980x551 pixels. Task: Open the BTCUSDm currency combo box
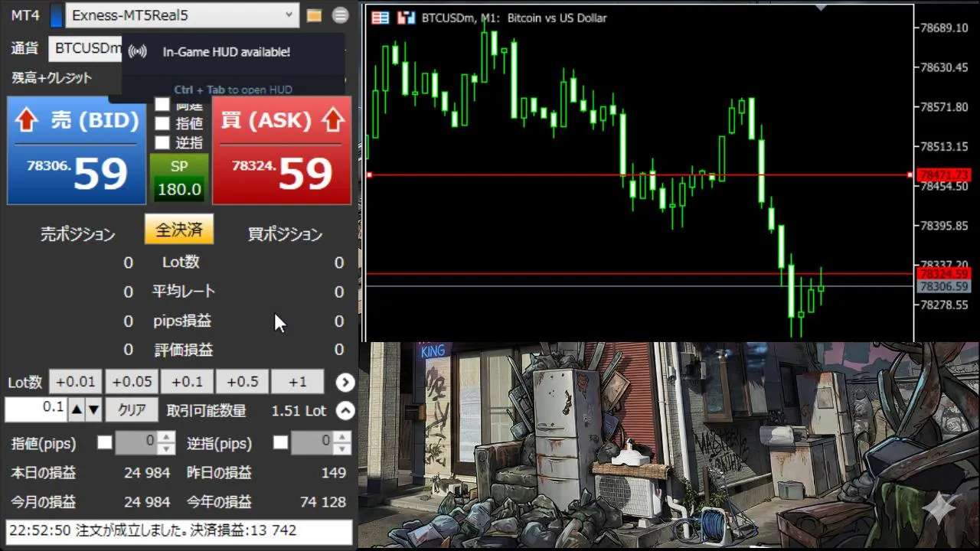pyautogui.click(x=86, y=48)
